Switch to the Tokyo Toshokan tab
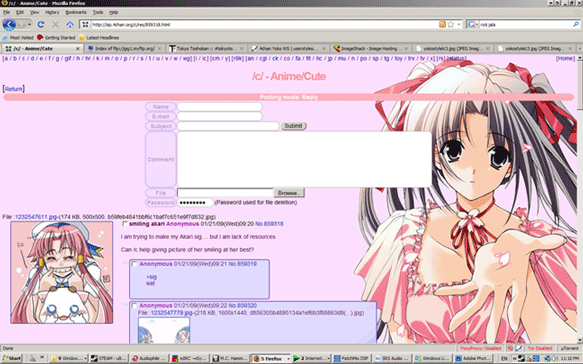The height and width of the screenshot is (364, 583). click(x=206, y=49)
